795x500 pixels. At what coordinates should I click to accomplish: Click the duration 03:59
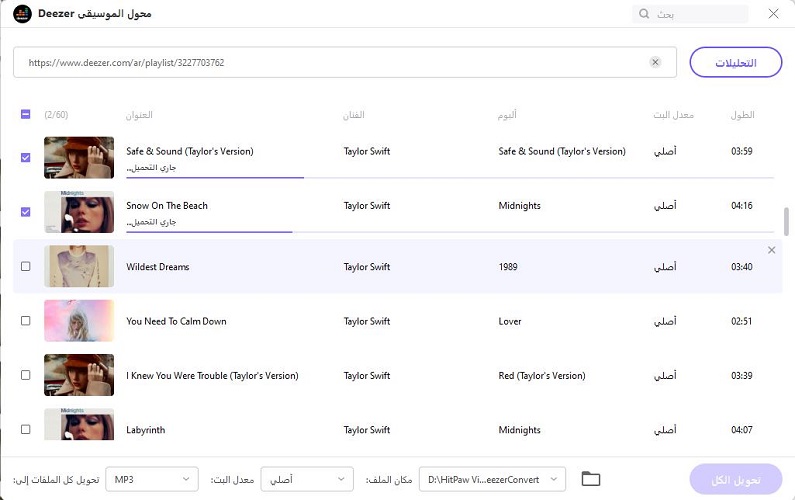(742, 151)
